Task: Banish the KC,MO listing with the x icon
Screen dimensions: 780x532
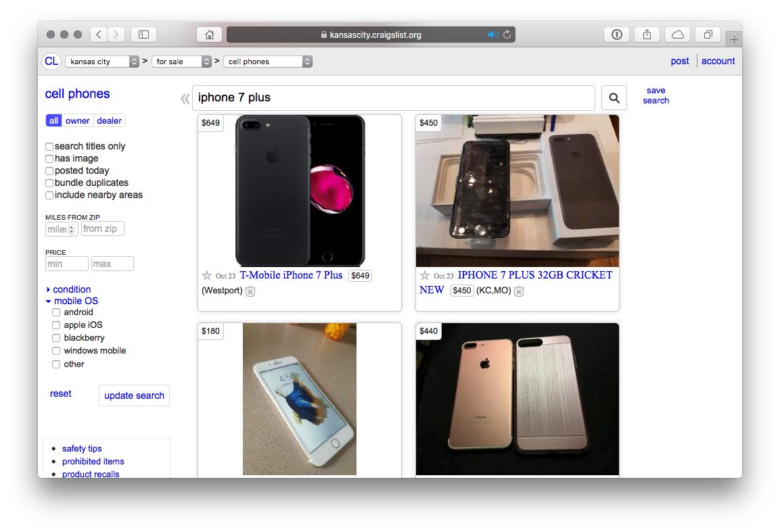Action: click(518, 291)
